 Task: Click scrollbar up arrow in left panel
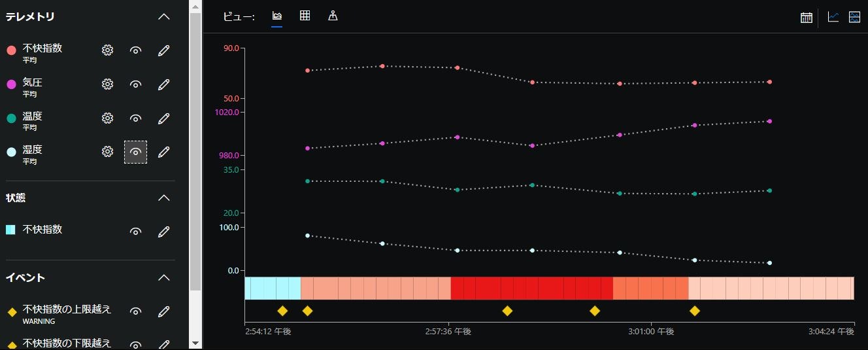tap(195, 5)
